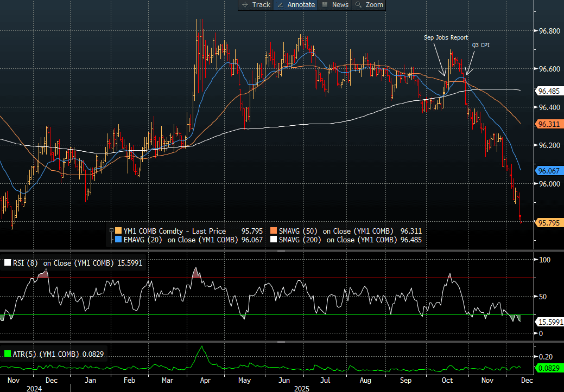Select the Annotate toolbar label
The height and width of the screenshot is (392, 564).
tap(301, 5)
